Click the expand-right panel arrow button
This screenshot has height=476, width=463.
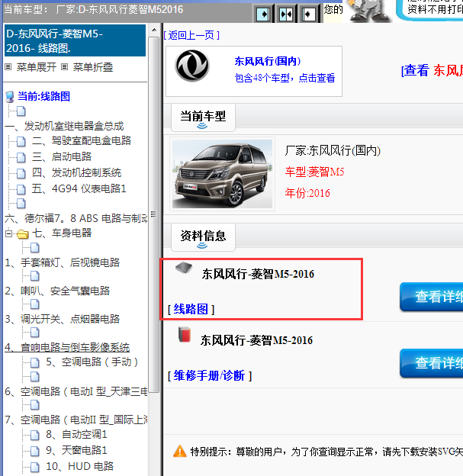tap(263, 14)
